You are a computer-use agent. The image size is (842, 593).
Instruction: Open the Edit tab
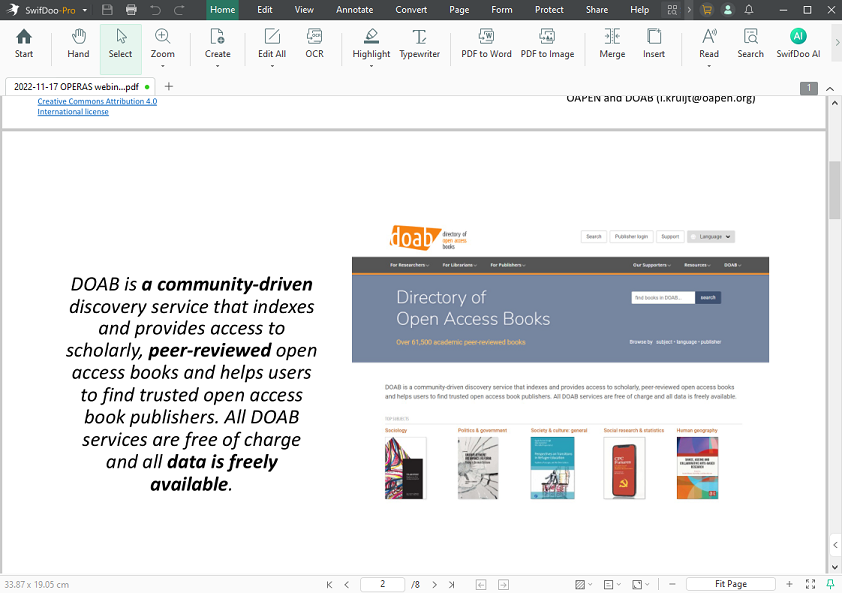click(x=265, y=10)
